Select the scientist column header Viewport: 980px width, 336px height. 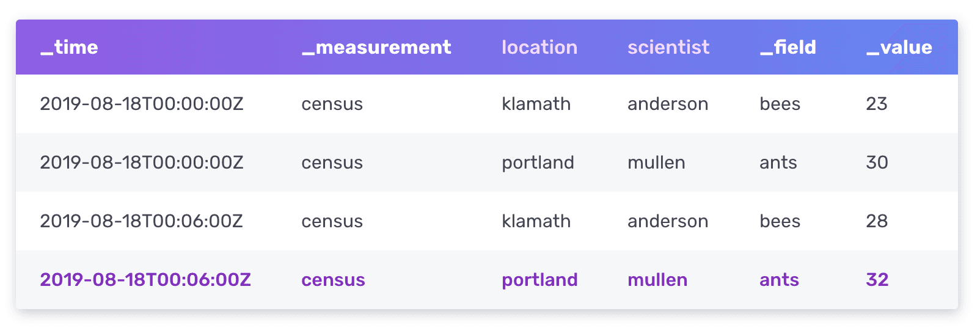[668, 48]
